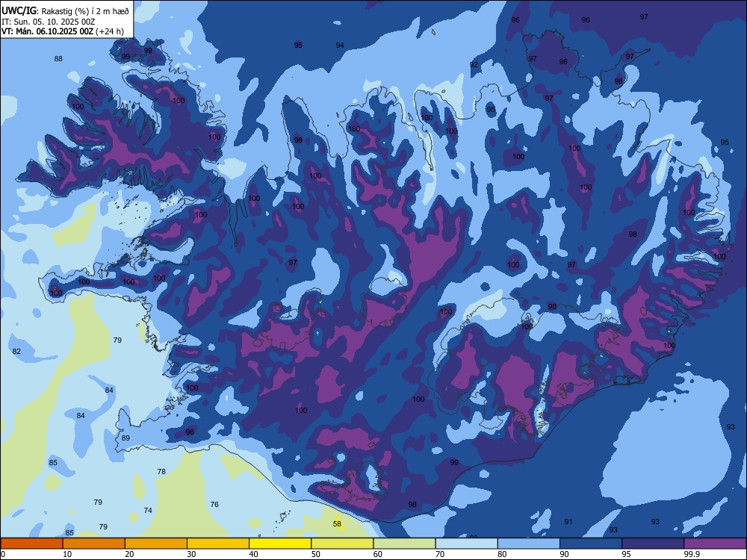Pick the 40–50 bright yellow legend swatch
The image size is (747, 560).
pos(280,544)
